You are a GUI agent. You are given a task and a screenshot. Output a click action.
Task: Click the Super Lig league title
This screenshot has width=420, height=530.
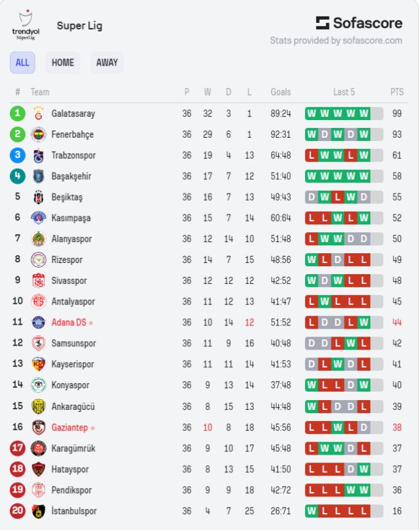tap(79, 26)
